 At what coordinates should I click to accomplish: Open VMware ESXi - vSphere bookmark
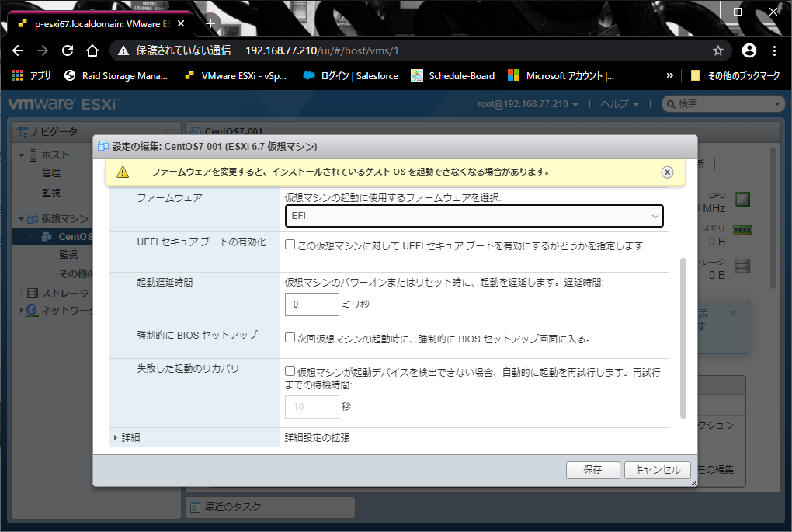235,76
